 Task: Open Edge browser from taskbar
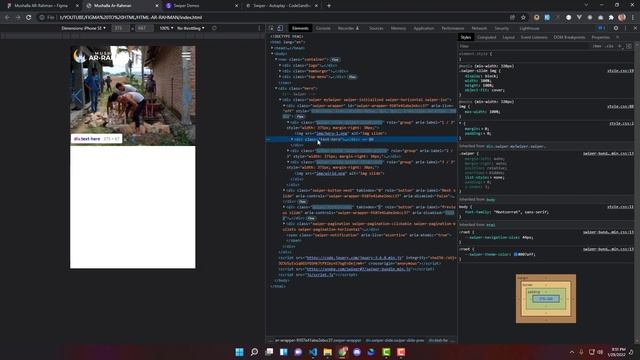(371, 352)
